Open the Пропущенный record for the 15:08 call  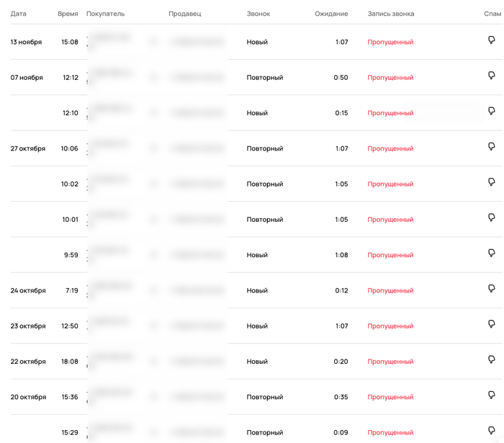tap(390, 42)
